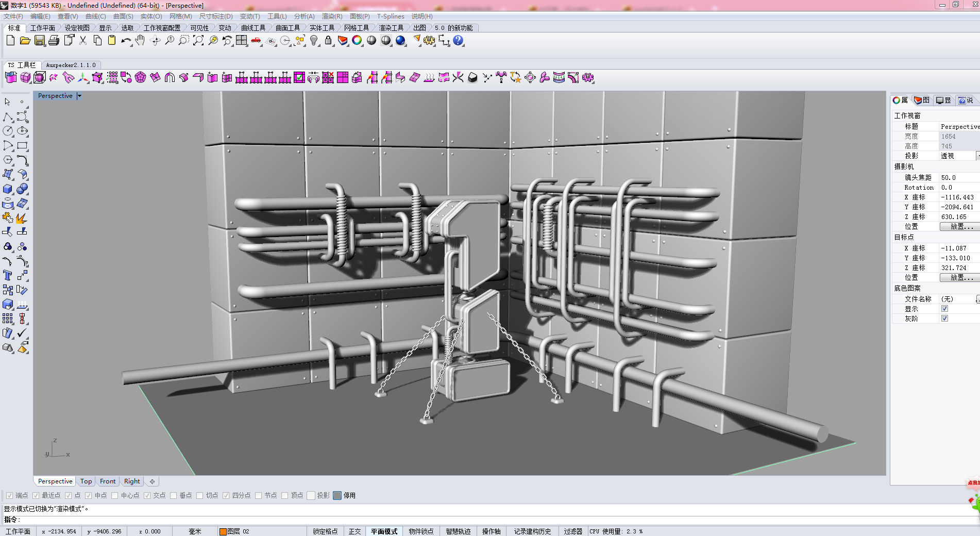Click the blue question mark Help icon
Screen dimensions: 980x536
coord(458,40)
